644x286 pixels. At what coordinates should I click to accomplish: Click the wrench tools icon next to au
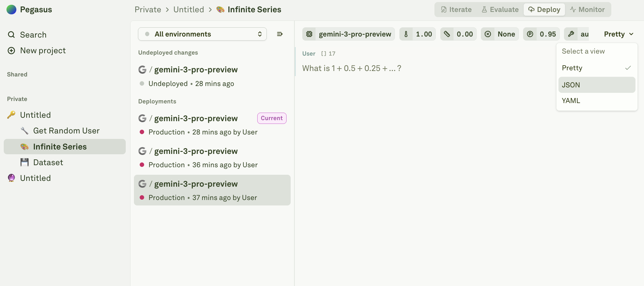[571, 34]
